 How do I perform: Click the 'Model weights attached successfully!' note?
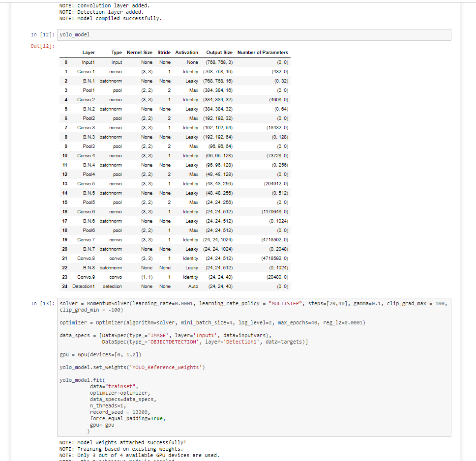[122, 442]
